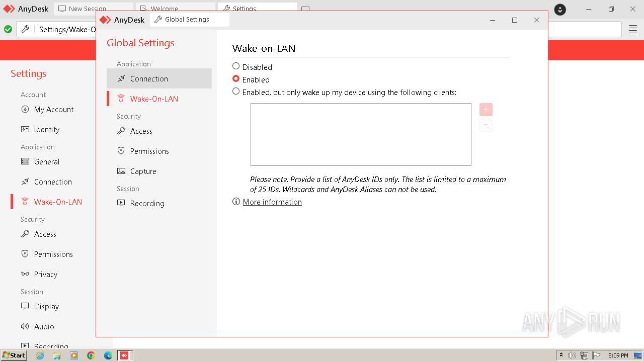Open Wake-On-LAN in Global Settings sidebar
Viewport: 644px width, 362px height.
(x=159, y=99)
